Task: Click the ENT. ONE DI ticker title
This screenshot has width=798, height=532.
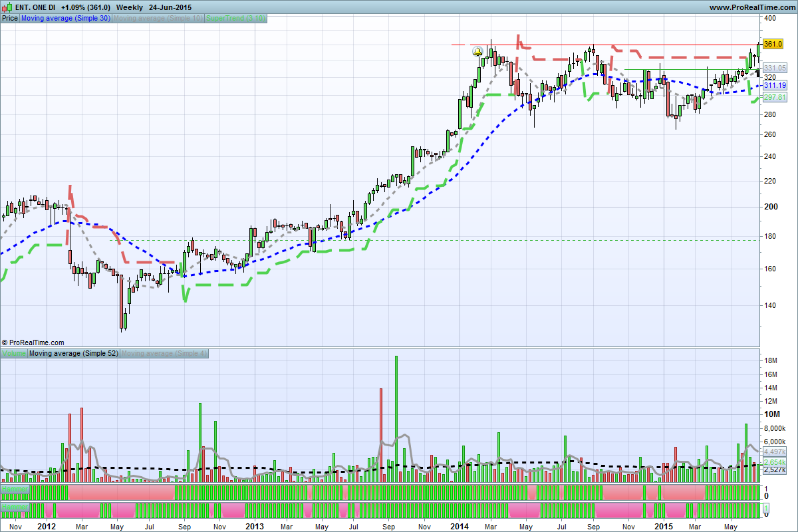Action: [35, 7]
